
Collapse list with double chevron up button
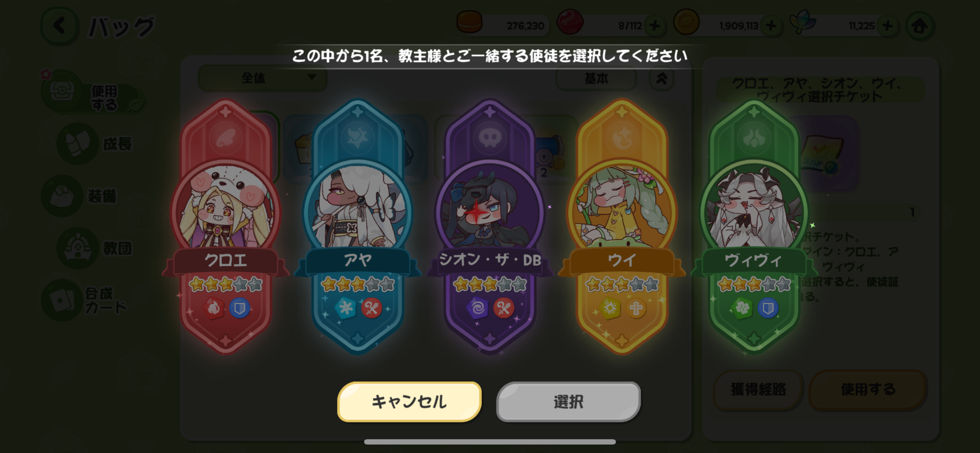661,78
